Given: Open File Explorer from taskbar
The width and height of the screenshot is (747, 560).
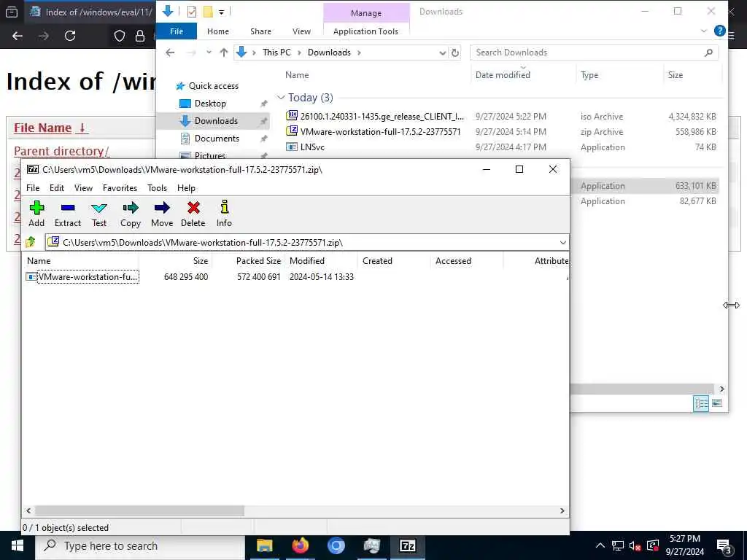Looking at the screenshot, I should pos(264,545).
